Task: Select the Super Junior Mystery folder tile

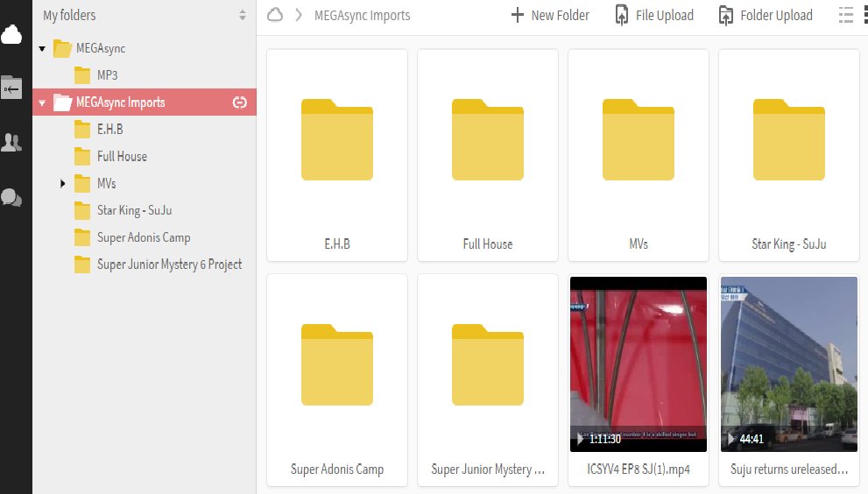Action: 488,380
